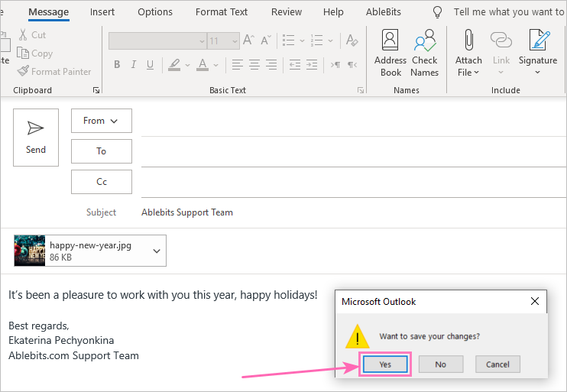Center-align the text
This screenshot has width=567, height=392.
pos(254,65)
